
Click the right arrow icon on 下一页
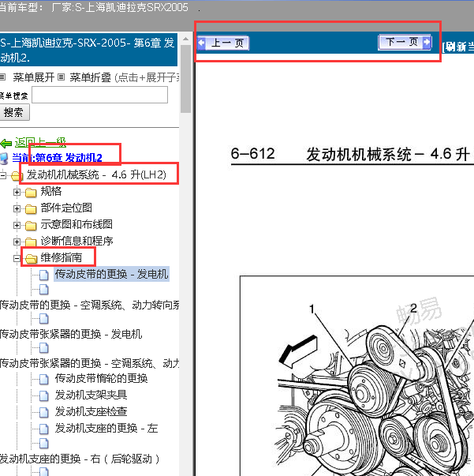coord(427,42)
